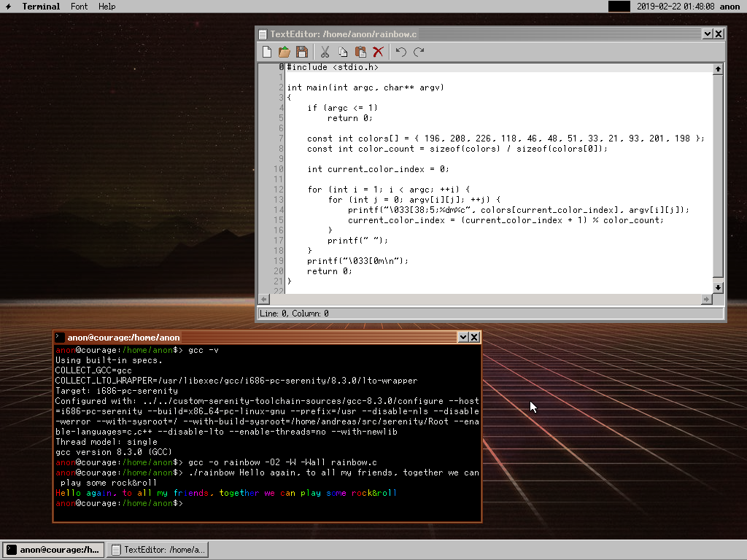The height and width of the screenshot is (560, 747).
Task: Open the system menu icon in the top-left corner
Action: [x=8, y=6]
